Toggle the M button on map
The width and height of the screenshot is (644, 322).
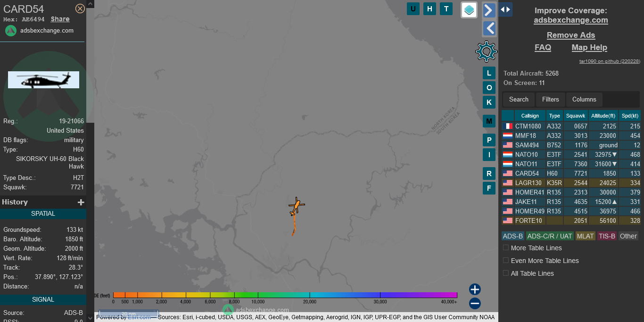click(489, 121)
